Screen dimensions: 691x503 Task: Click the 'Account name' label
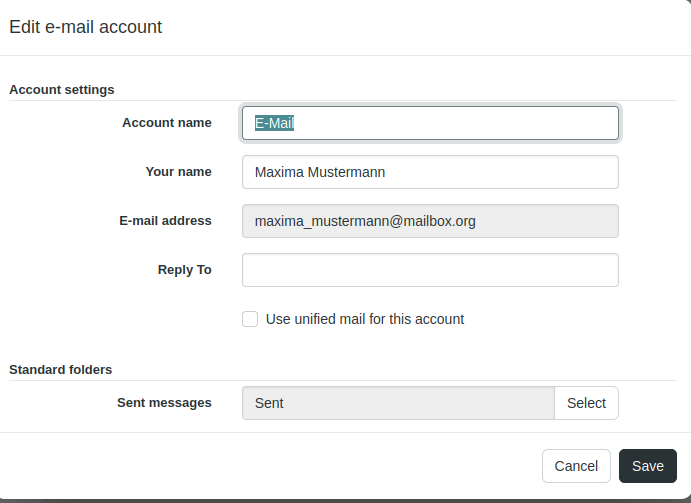166,123
